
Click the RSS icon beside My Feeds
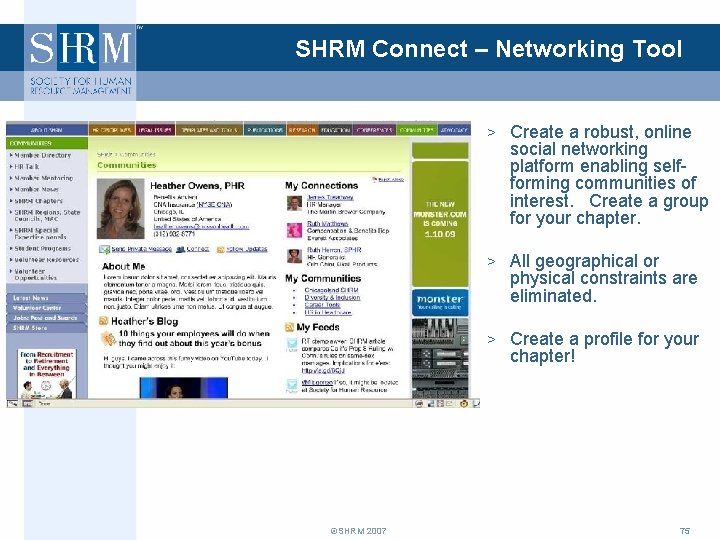289,327
